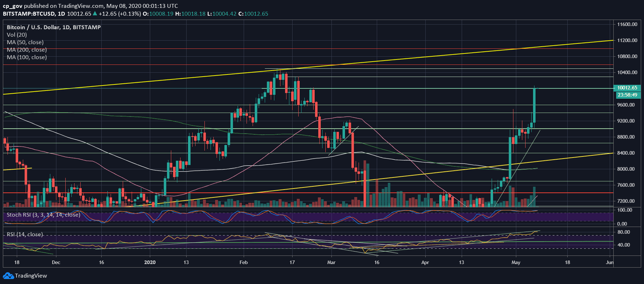This screenshot has height=284, width=644.
Task: Select the Vol (20) indicator legend
Action: 17,35
